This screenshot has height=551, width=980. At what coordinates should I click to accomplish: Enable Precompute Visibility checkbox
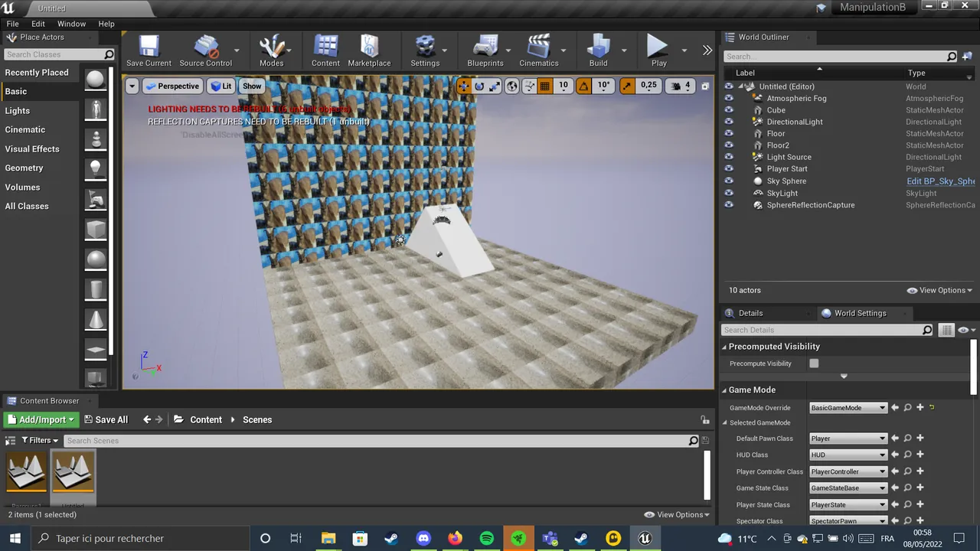tap(814, 364)
